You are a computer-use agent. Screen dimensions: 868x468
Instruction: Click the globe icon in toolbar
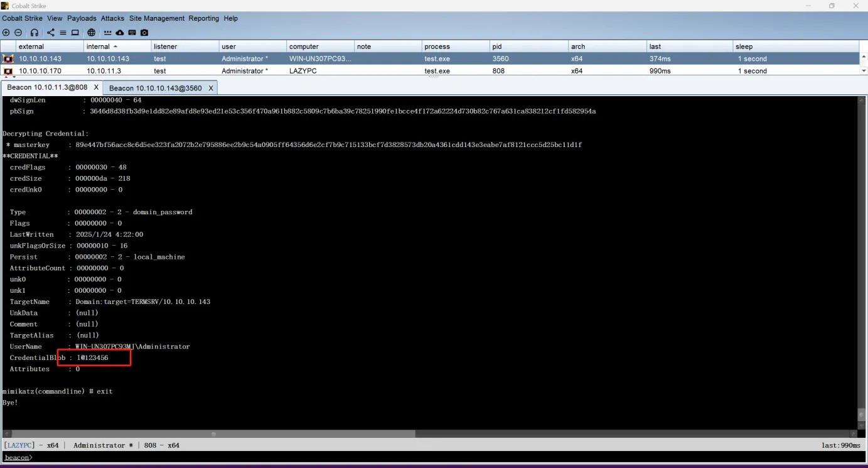(92, 33)
